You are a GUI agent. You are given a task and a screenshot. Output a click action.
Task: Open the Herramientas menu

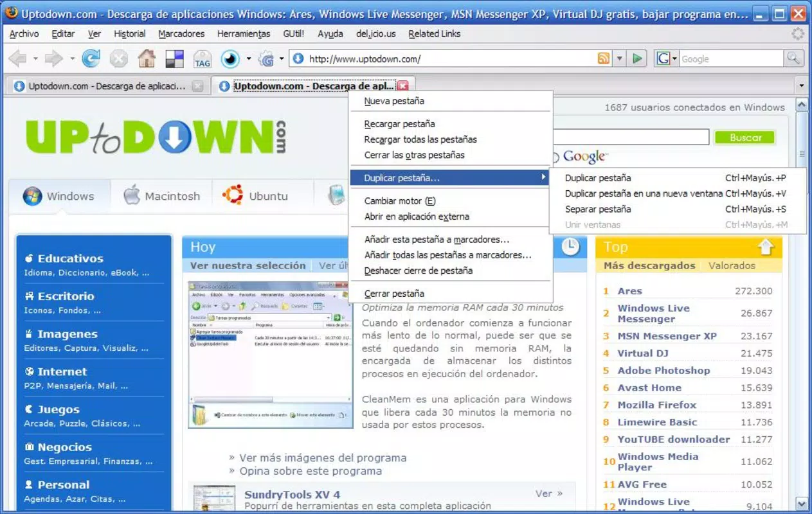[x=244, y=33]
